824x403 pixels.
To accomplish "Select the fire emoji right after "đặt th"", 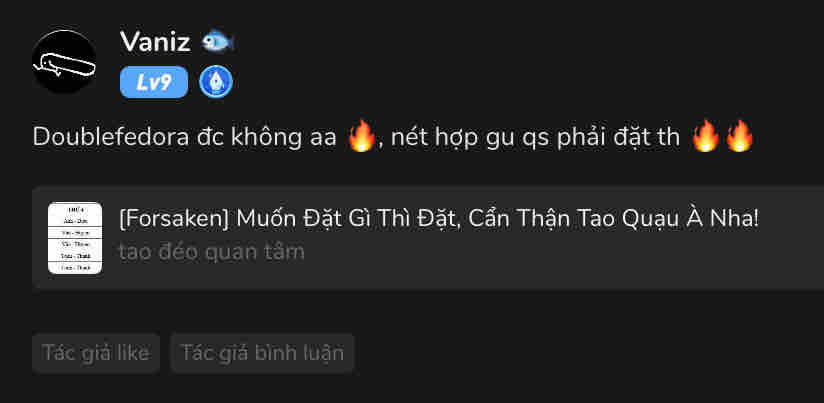I will click(705, 136).
